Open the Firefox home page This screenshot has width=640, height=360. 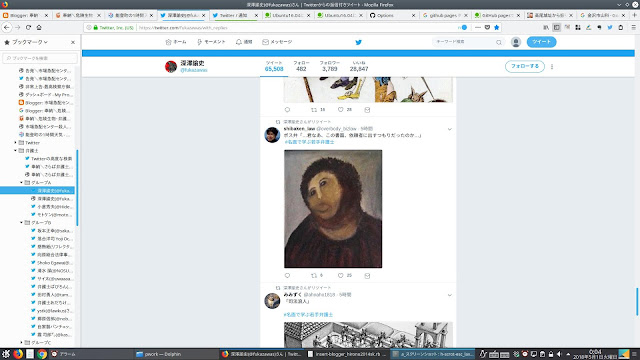pos(39,27)
